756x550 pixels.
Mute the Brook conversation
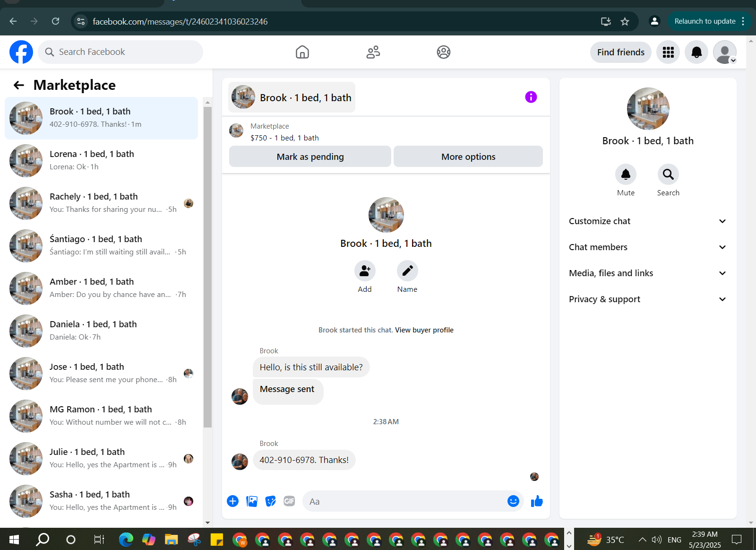click(x=626, y=175)
